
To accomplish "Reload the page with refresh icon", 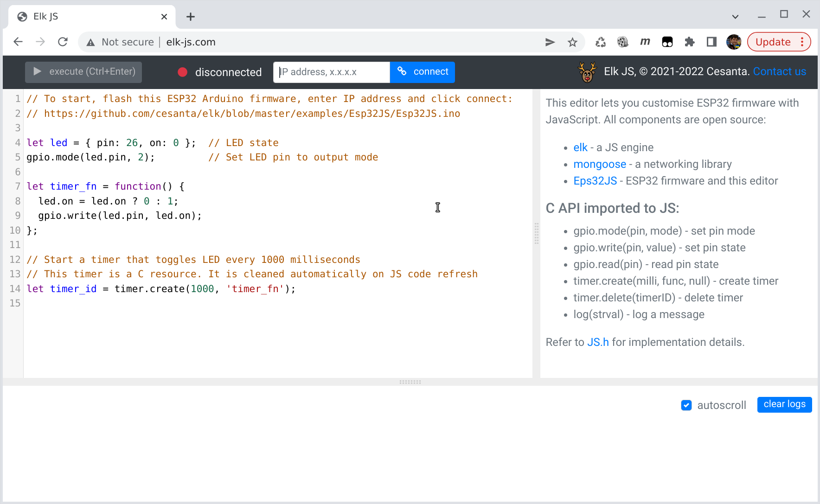I will pyautogui.click(x=63, y=42).
